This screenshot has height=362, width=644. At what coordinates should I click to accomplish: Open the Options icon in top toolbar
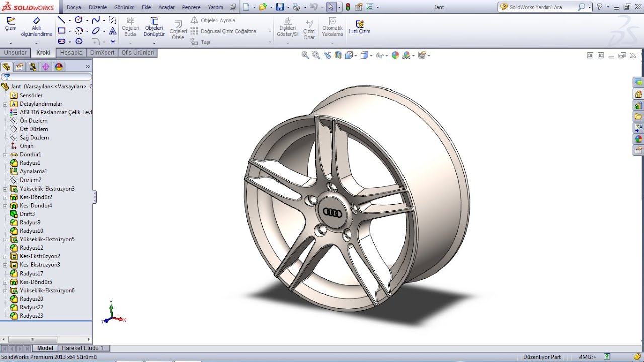(x=370, y=7)
